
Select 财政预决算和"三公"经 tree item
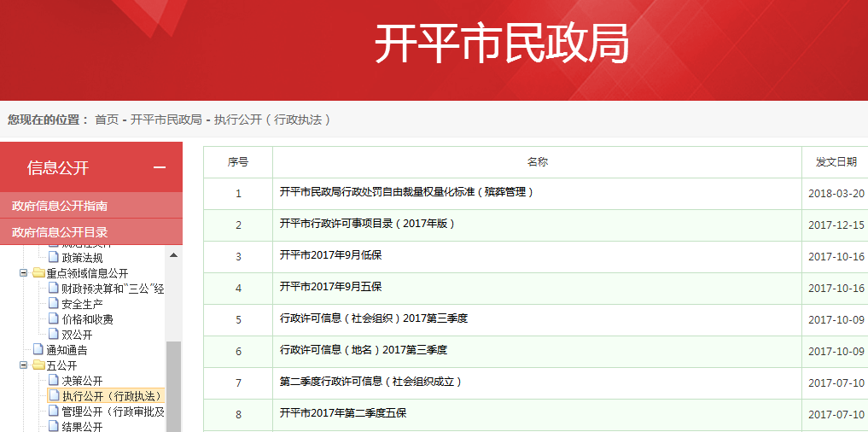pos(113,288)
